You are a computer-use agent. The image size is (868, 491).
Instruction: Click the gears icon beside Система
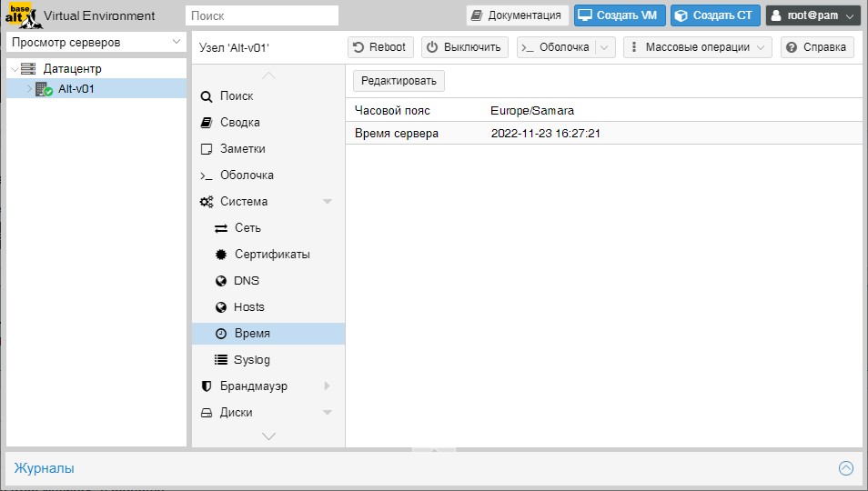[x=207, y=202]
